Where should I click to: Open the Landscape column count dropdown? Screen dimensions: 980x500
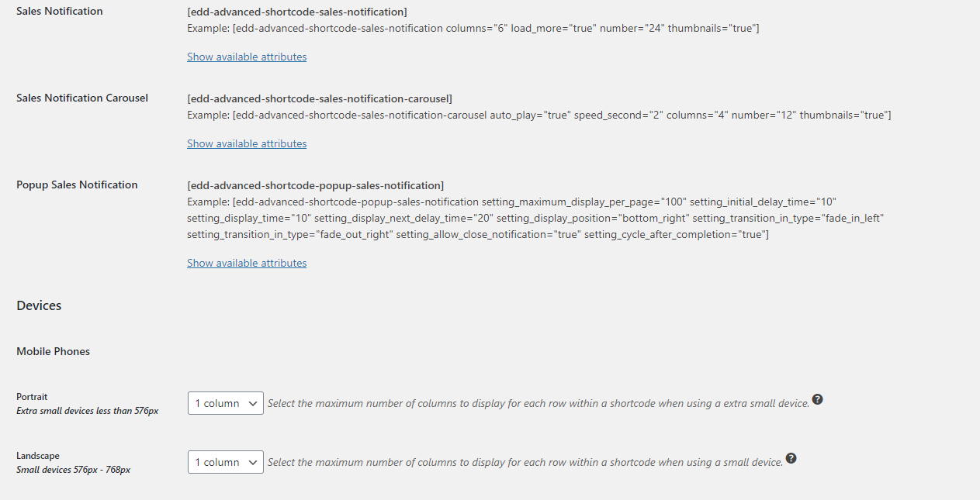226,462
